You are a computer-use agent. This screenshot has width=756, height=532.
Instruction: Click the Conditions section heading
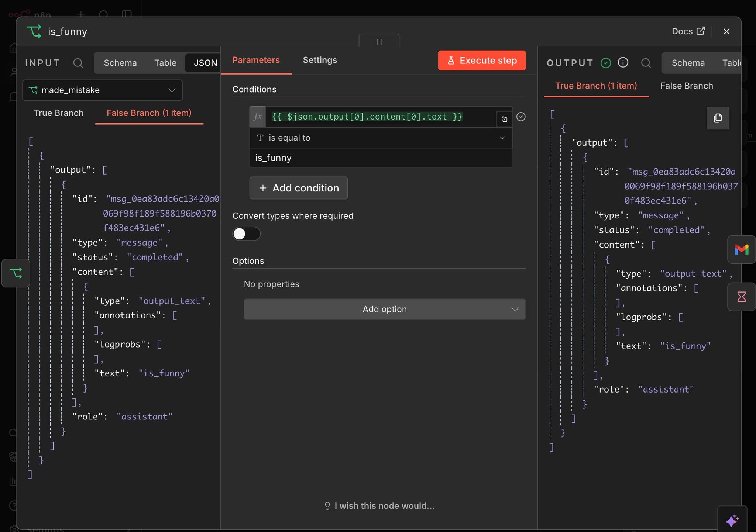point(254,89)
